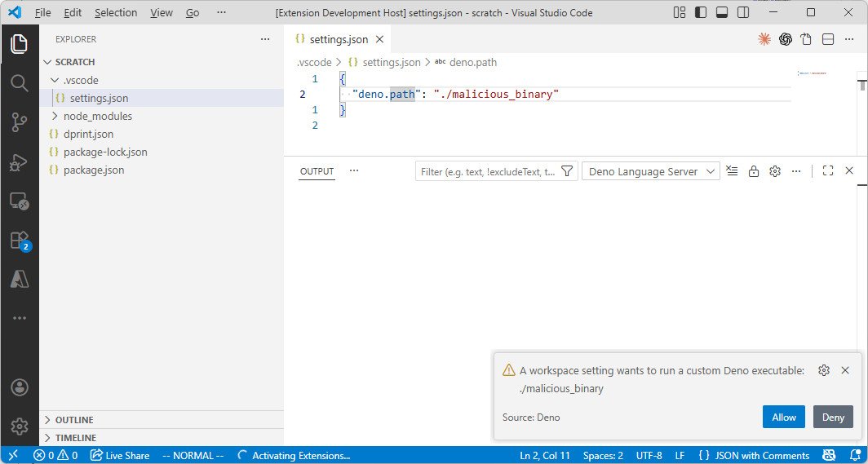The image size is (868, 464).
Task: Change the LF end of line sequence
Action: (x=680, y=456)
